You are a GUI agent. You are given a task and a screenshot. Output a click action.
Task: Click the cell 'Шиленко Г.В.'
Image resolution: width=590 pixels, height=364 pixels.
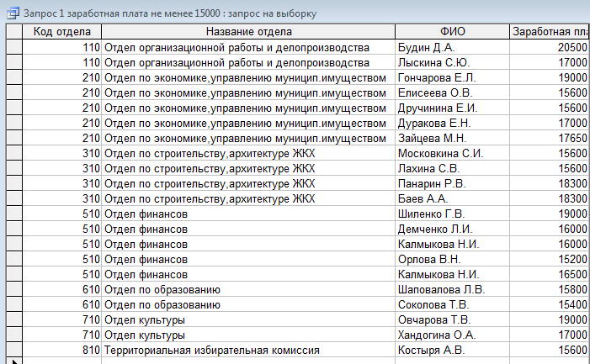pos(452,214)
